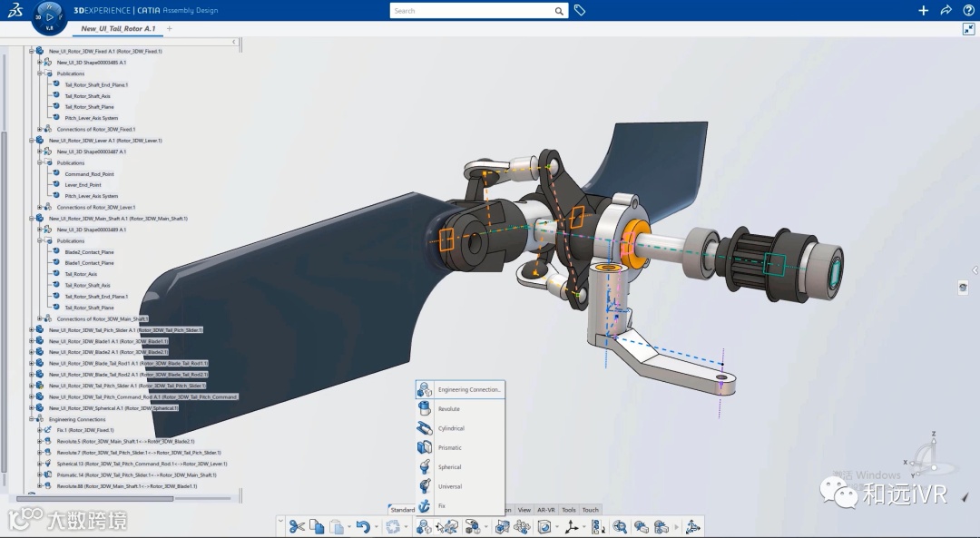Collapse the New_UI_Rotor_3DW_Fixed A.1 node
The width and height of the screenshot is (980, 538).
31,51
